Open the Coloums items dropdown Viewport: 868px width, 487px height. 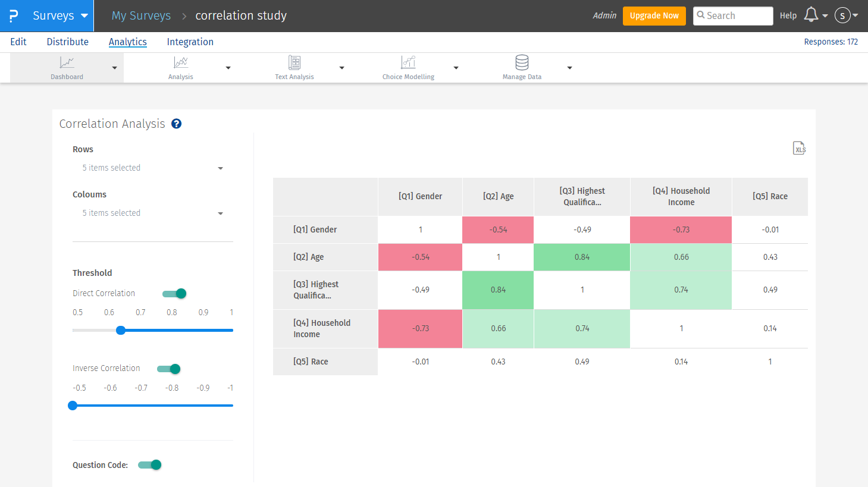point(152,213)
